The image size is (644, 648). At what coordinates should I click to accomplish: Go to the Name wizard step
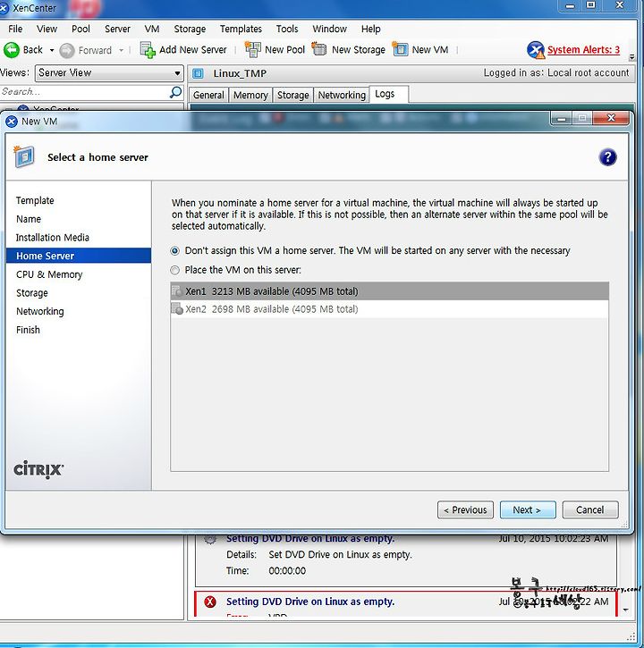point(29,219)
